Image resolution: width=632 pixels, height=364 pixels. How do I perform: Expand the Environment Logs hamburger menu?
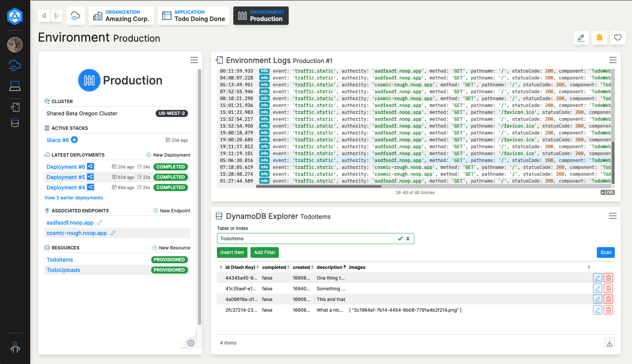point(613,60)
